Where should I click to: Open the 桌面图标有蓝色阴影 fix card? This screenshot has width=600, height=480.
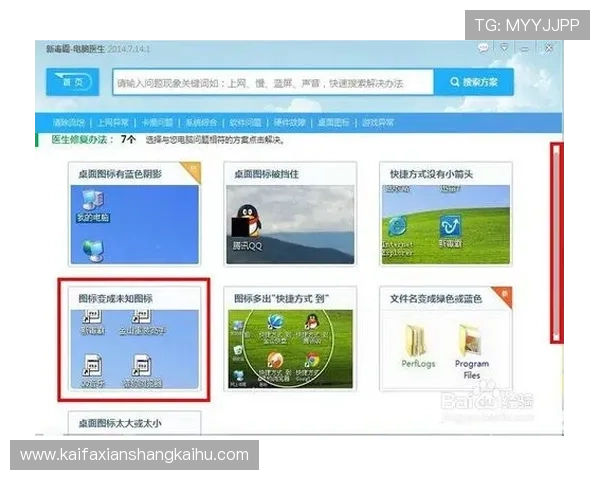coord(134,214)
